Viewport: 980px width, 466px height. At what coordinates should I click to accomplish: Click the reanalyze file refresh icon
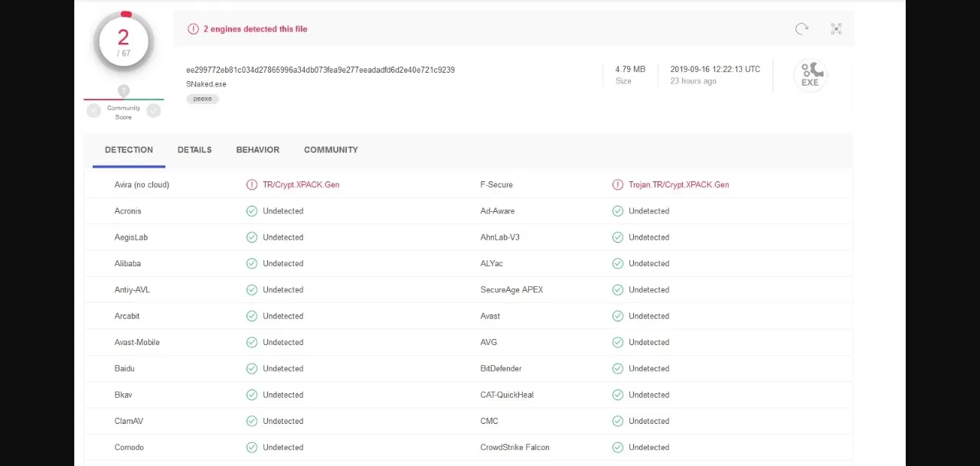(802, 29)
